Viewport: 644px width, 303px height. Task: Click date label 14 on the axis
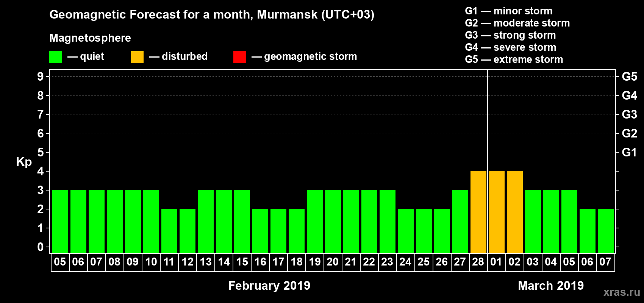tap(224, 262)
